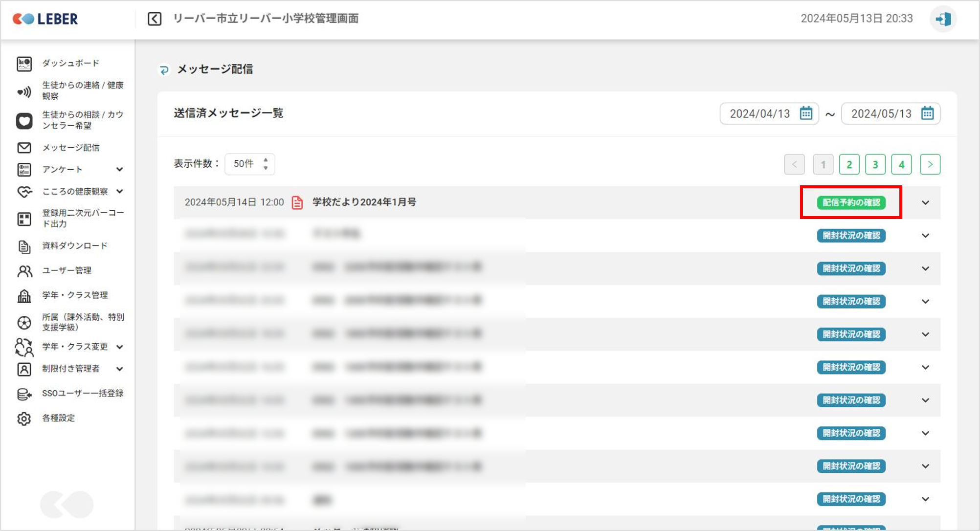
Task: Go to page 3 of messages
Action: (875, 164)
